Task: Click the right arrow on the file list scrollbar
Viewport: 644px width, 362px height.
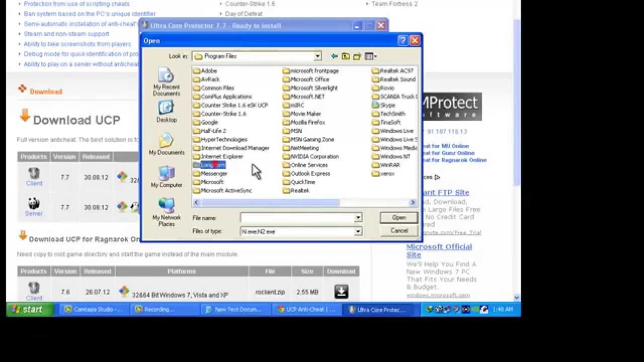Action: pyautogui.click(x=413, y=203)
